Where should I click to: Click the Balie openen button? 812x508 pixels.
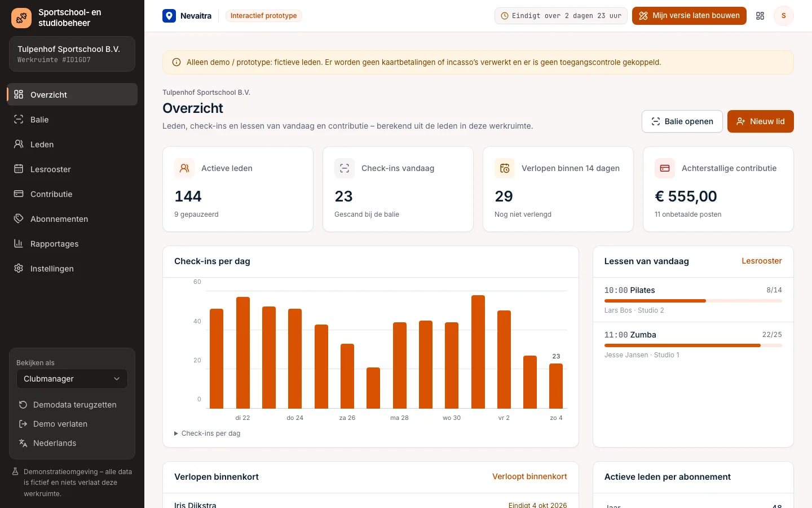tap(682, 121)
